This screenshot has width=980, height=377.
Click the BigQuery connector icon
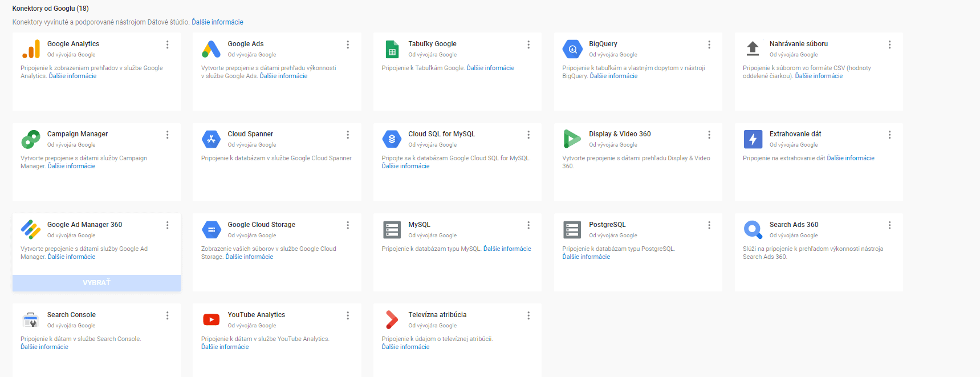point(572,49)
